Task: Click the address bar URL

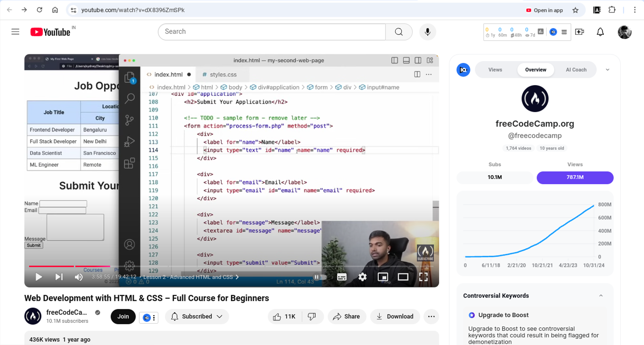Action: 133,10
